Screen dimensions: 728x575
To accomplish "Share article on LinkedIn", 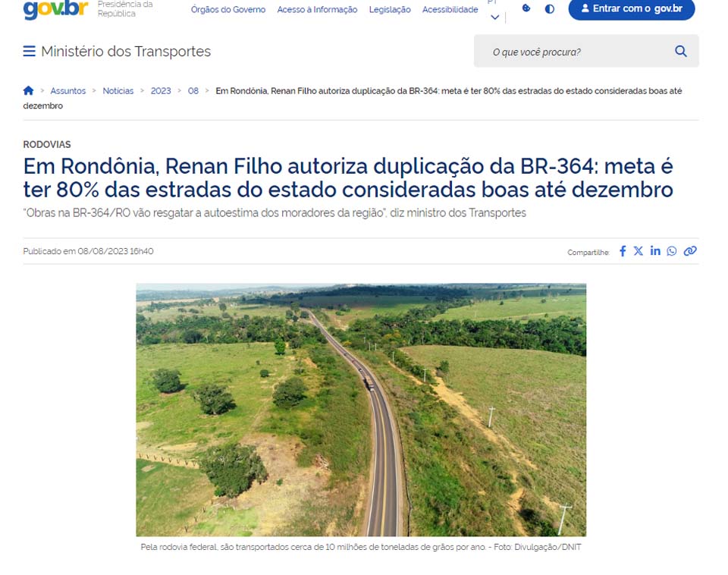I will pyautogui.click(x=655, y=251).
